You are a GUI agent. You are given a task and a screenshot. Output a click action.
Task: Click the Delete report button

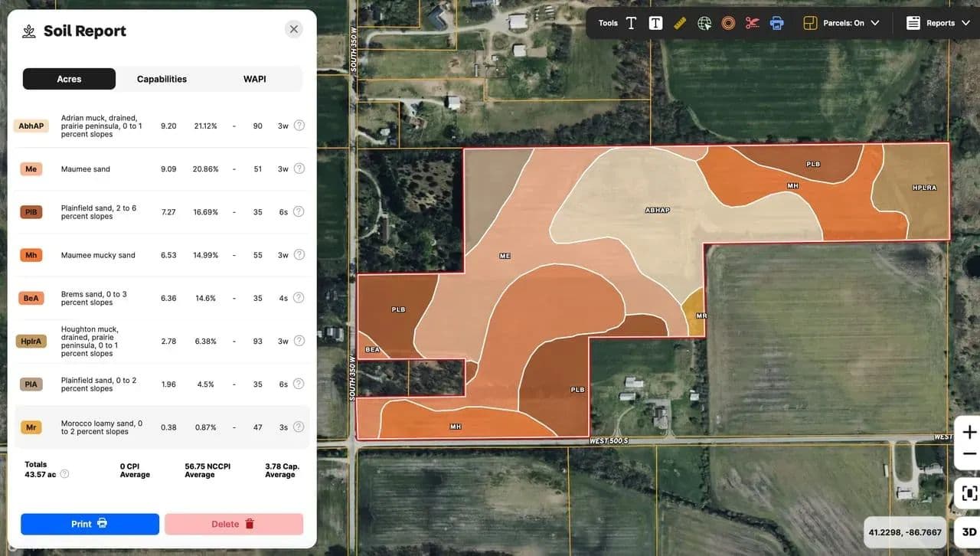pyautogui.click(x=234, y=524)
